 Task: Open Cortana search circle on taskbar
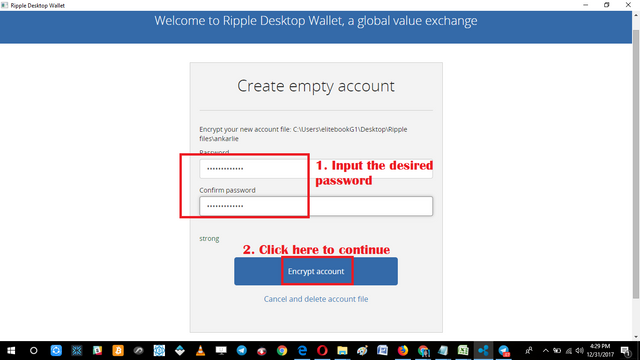coord(33,351)
